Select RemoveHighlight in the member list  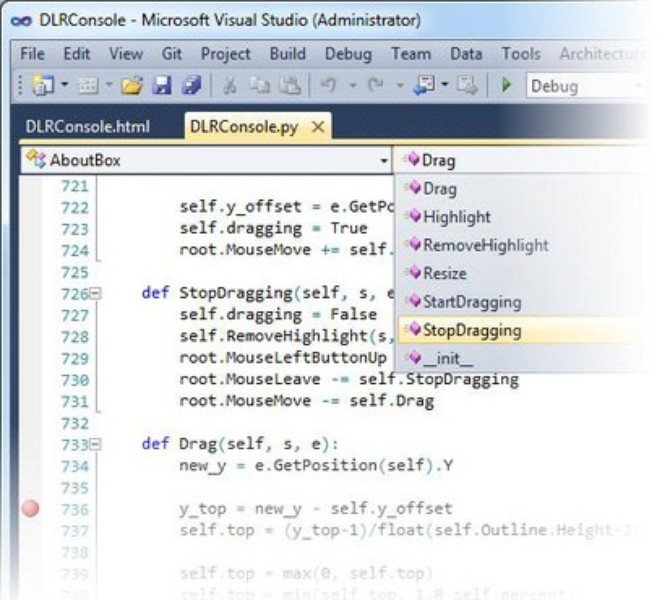pyautogui.click(x=523, y=245)
